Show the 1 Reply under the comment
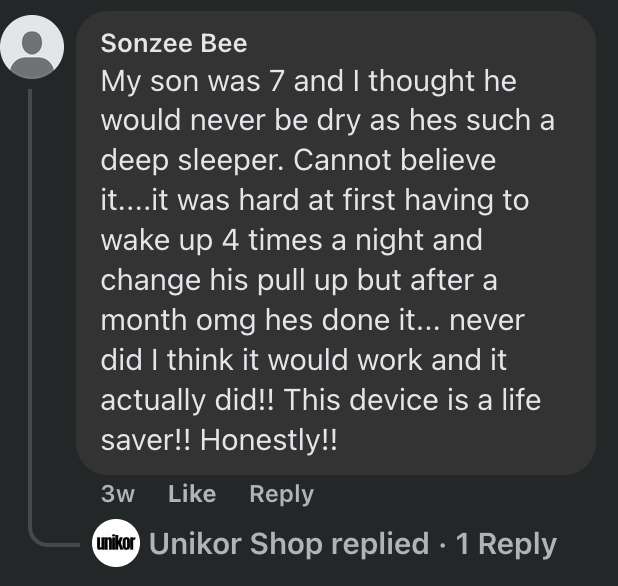Viewport: 618px width, 586px height. click(x=506, y=544)
